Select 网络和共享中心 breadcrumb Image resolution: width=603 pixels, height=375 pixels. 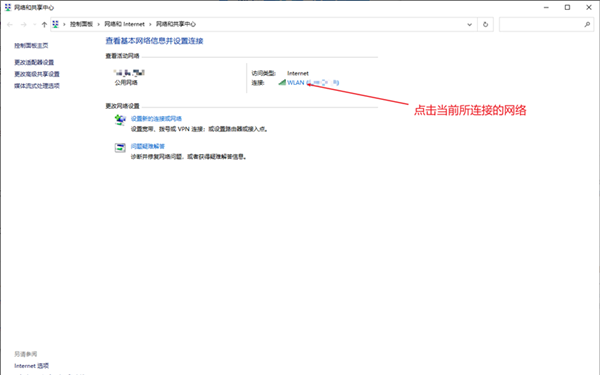pos(176,24)
